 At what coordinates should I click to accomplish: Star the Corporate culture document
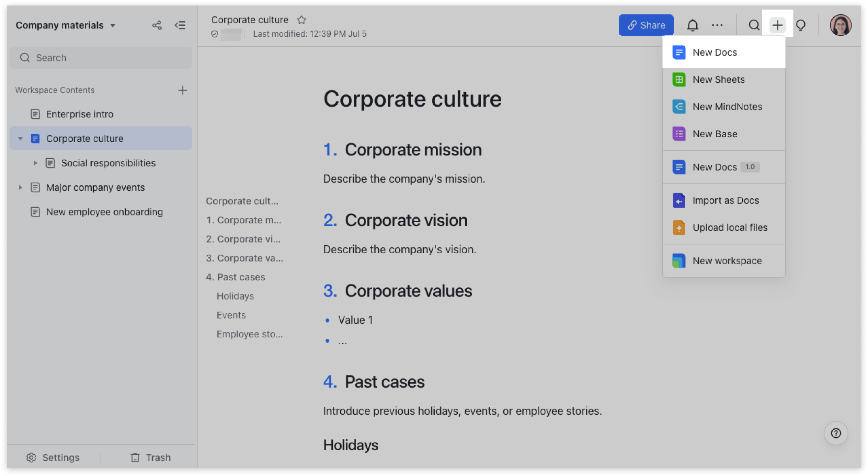point(301,20)
